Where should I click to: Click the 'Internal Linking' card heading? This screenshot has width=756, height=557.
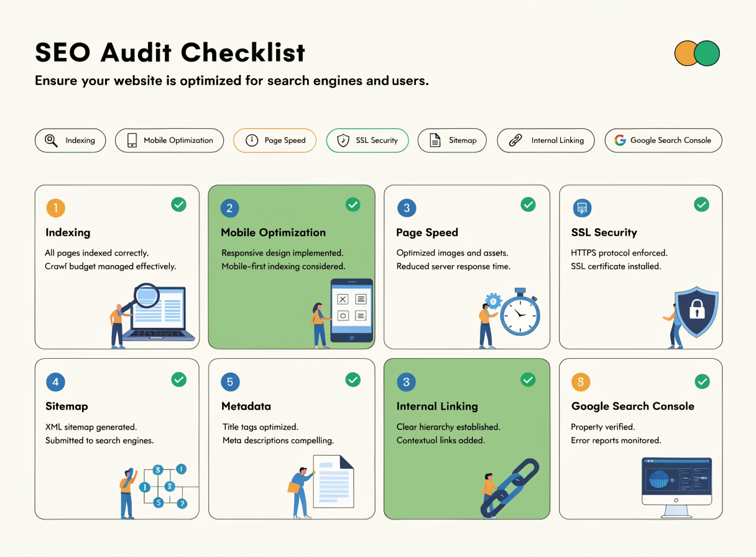coord(437,407)
